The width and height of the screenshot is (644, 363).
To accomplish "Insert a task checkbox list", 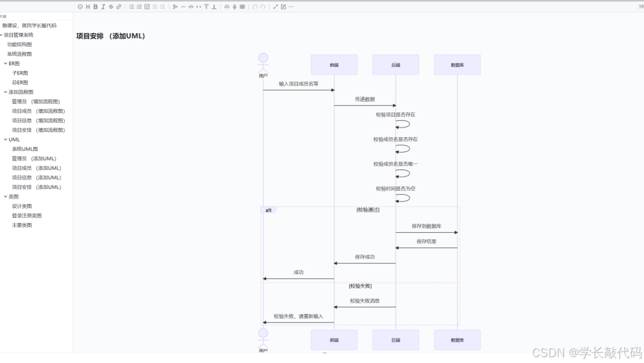I will point(147,7).
